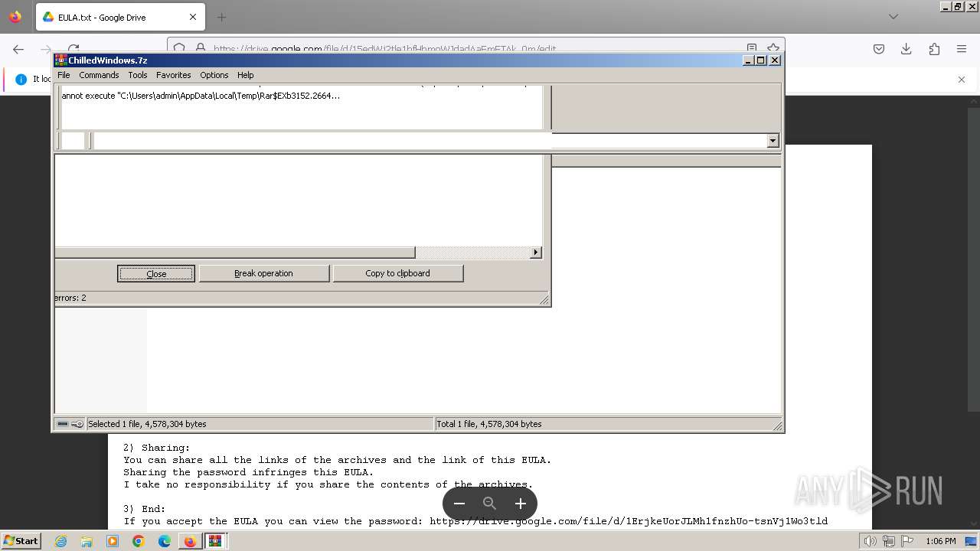Click the 'errors: 2' status text
The image size is (980, 551).
(x=70, y=298)
